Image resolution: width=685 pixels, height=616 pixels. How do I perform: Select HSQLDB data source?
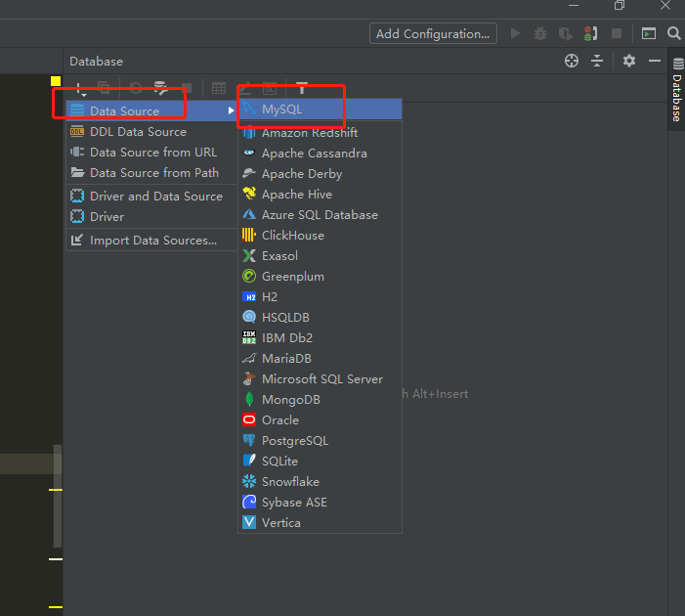(320, 318)
